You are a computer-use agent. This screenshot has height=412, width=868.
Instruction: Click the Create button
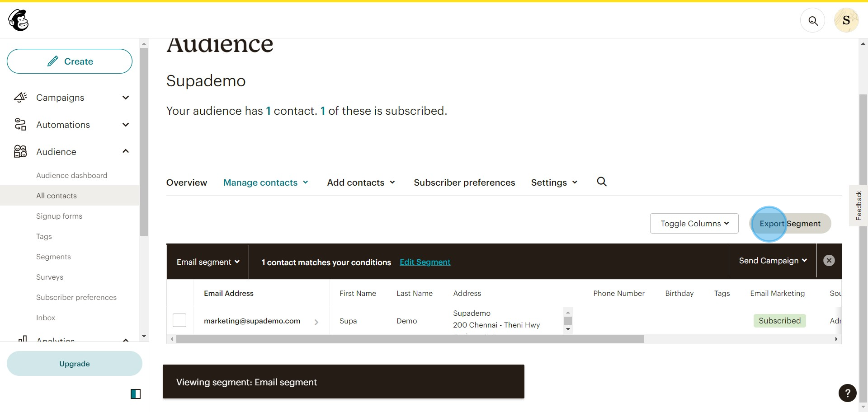pos(70,61)
